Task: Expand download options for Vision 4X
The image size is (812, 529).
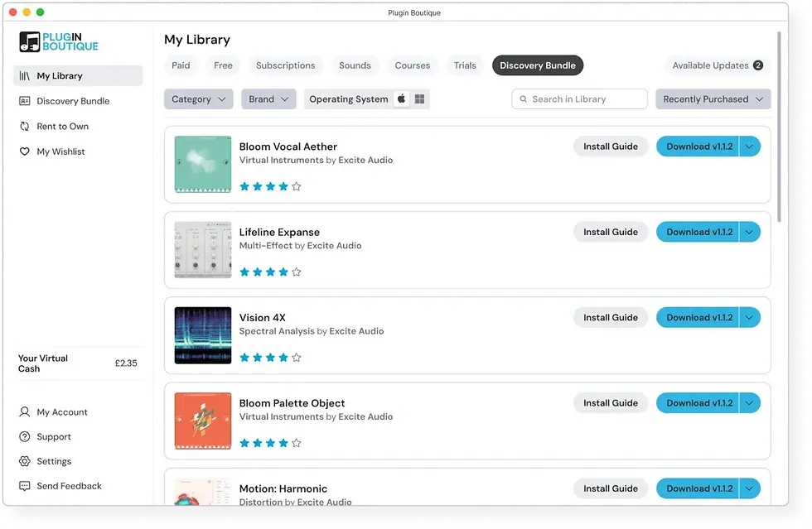Action: click(x=749, y=317)
